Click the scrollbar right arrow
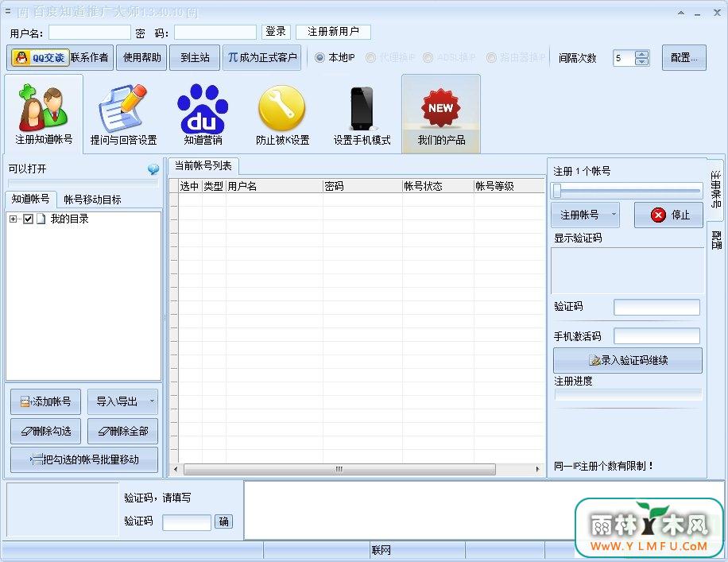728x562 pixels. pyautogui.click(x=537, y=469)
